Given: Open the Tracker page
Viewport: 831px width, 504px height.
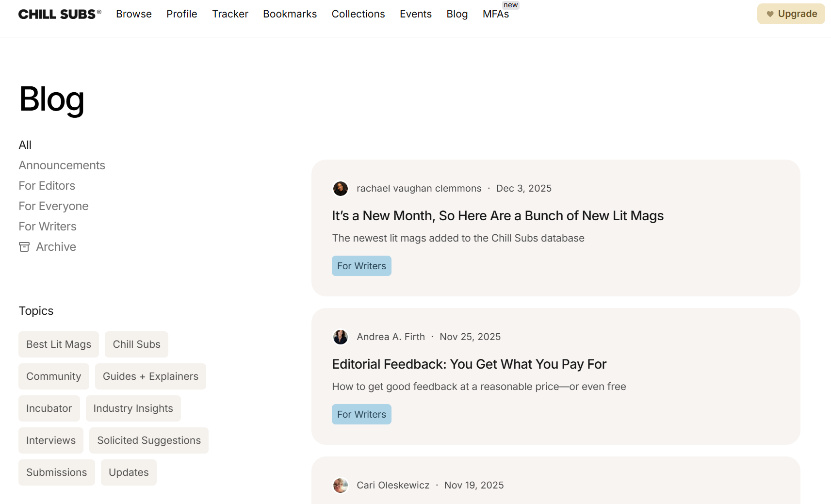Looking at the screenshot, I should point(230,14).
